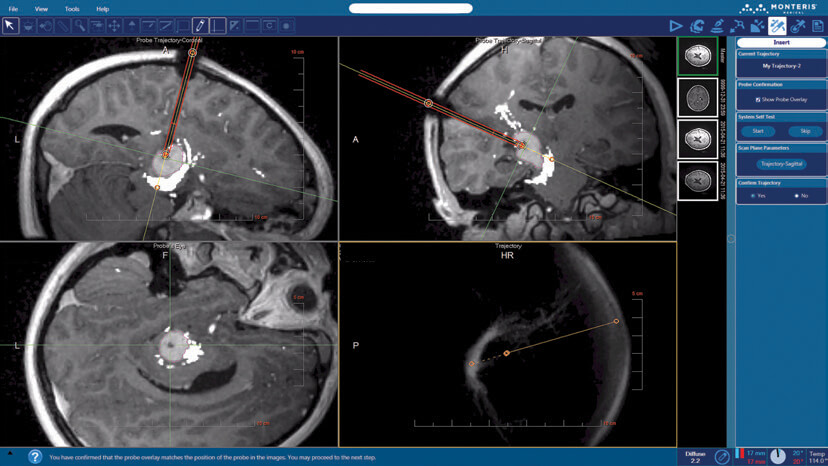The height and width of the screenshot is (466, 828).
Task: Open the quarter-circle alignment workflow step
Action: [x=757, y=26]
